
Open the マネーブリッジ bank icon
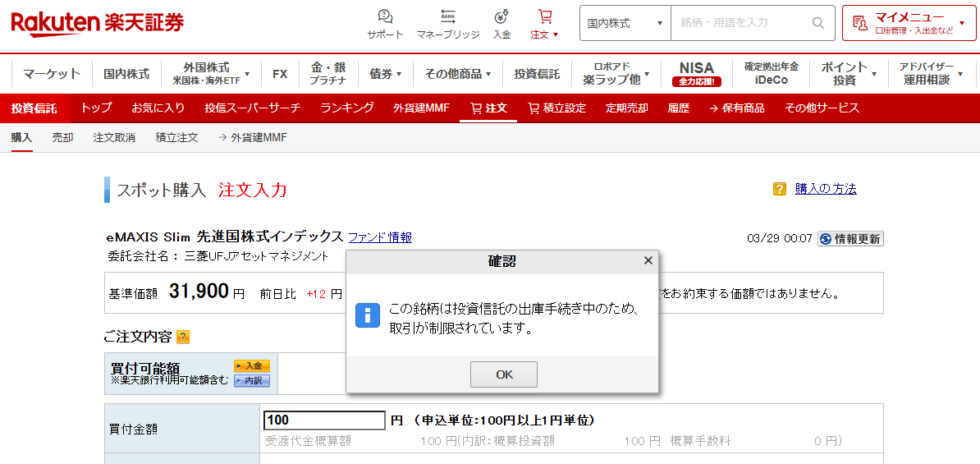[x=448, y=24]
